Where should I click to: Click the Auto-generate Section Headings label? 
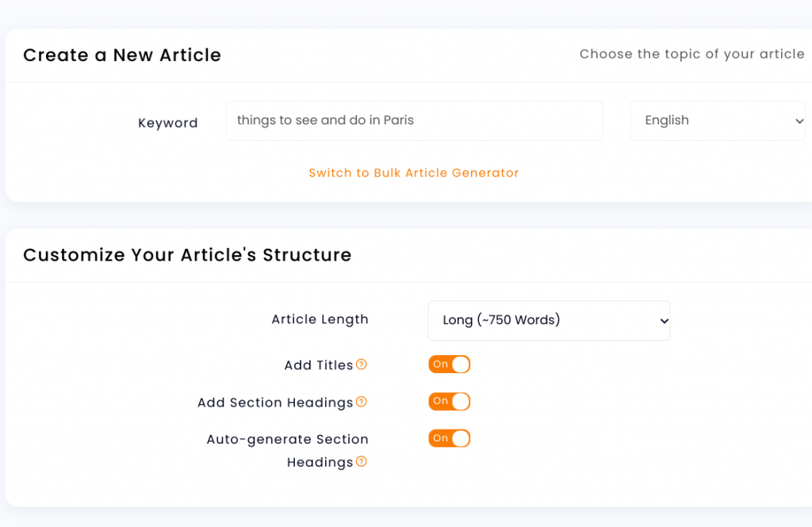click(287, 450)
